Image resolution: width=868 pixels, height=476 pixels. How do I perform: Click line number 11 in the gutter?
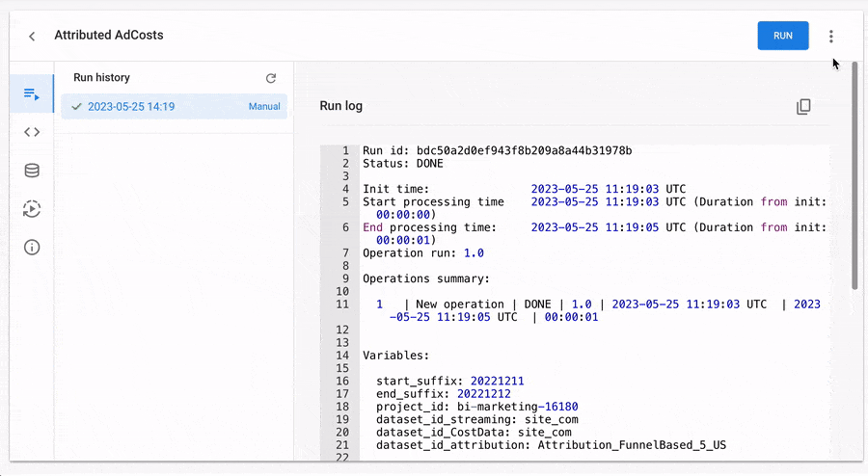pyautogui.click(x=342, y=304)
